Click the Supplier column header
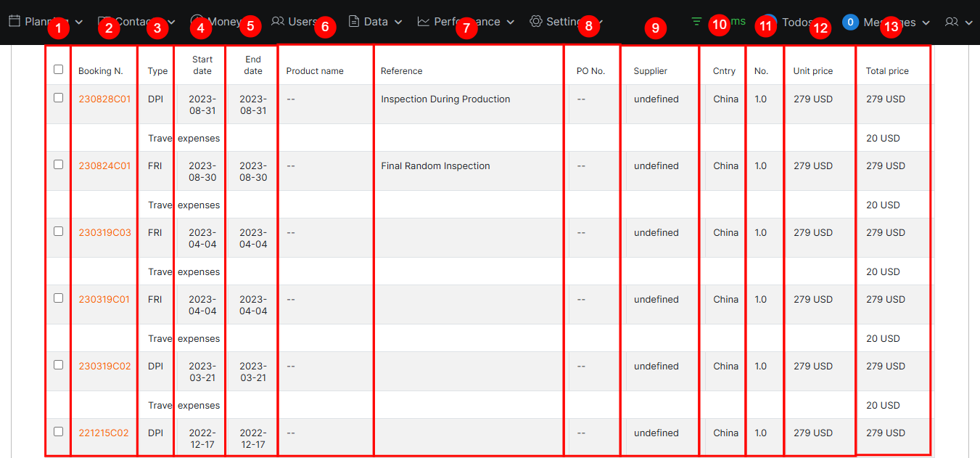 650,71
